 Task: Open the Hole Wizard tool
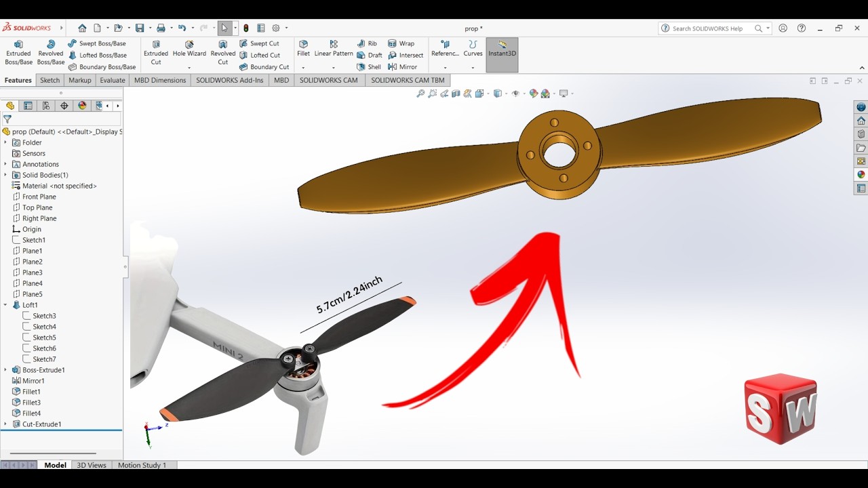pyautogui.click(x=189, y=49)
